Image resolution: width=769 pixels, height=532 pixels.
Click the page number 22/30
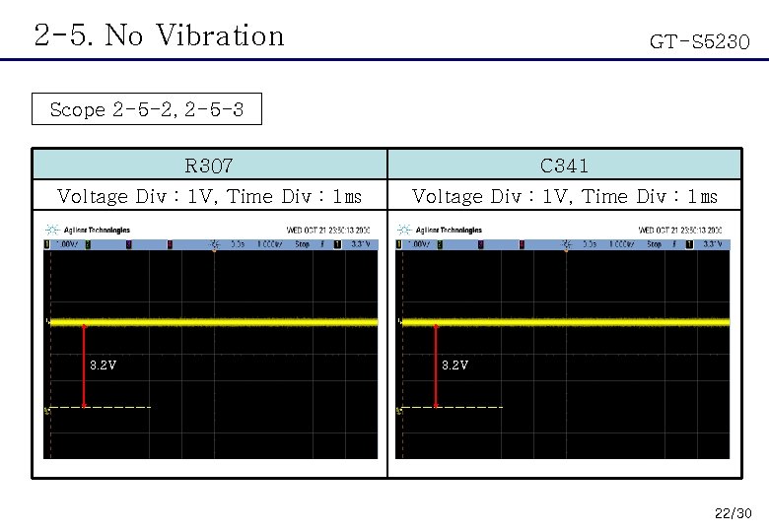(x=734, y=513)
